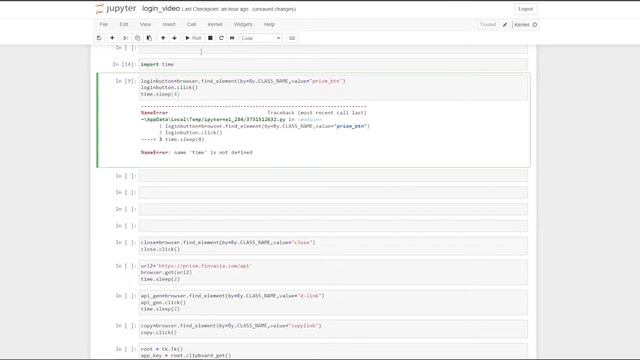The width and height of the screenshot is (640, 360).
Task: Click the In [9] prompt label
Action: [x=125, y=81]
